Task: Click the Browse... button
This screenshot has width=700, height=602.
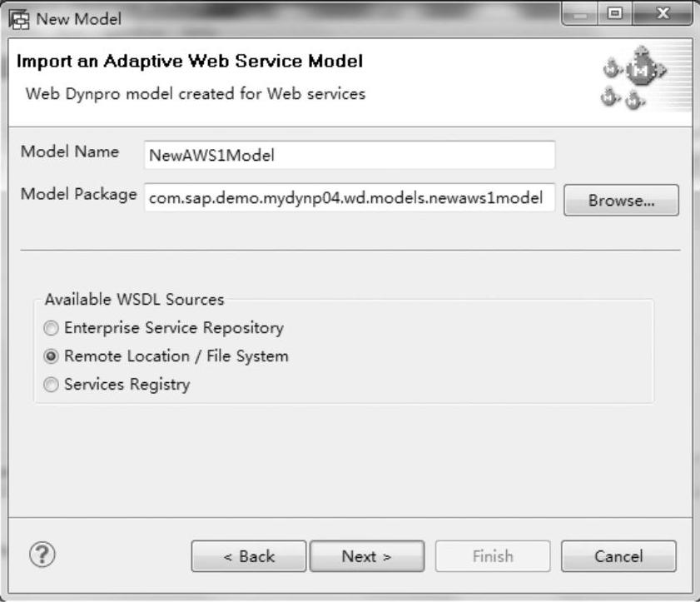Action: (621, 200)
